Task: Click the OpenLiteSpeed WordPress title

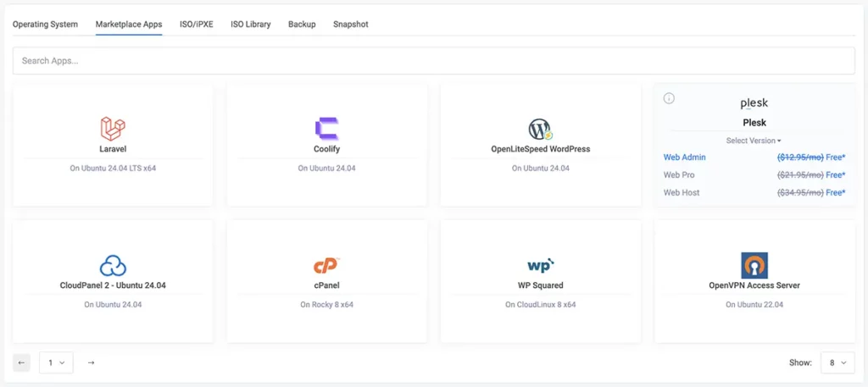Action: pos(540,149)
